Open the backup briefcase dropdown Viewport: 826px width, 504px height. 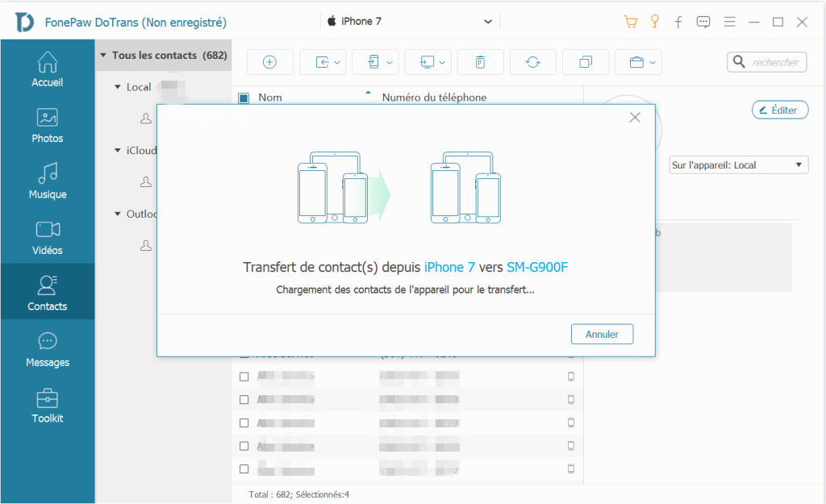pyautogui.click(x=639, y=62)
